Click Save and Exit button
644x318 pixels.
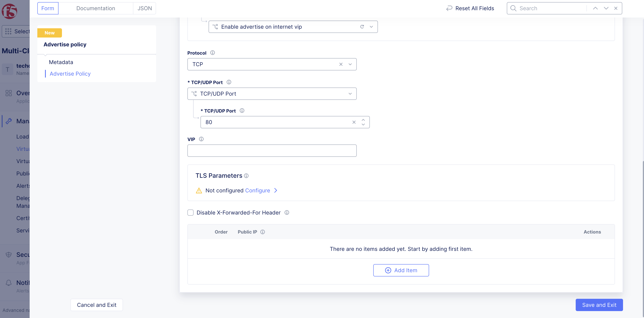tap(599, 305)
